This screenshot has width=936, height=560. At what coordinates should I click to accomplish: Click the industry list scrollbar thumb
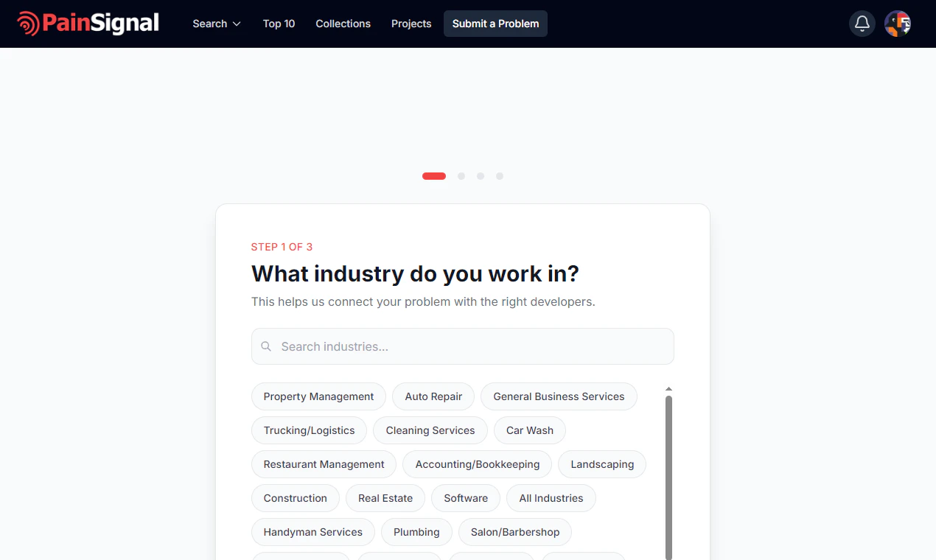(668, 477)
